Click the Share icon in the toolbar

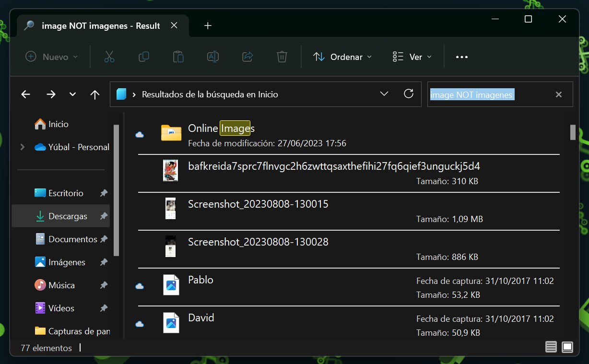pos(247,57)
